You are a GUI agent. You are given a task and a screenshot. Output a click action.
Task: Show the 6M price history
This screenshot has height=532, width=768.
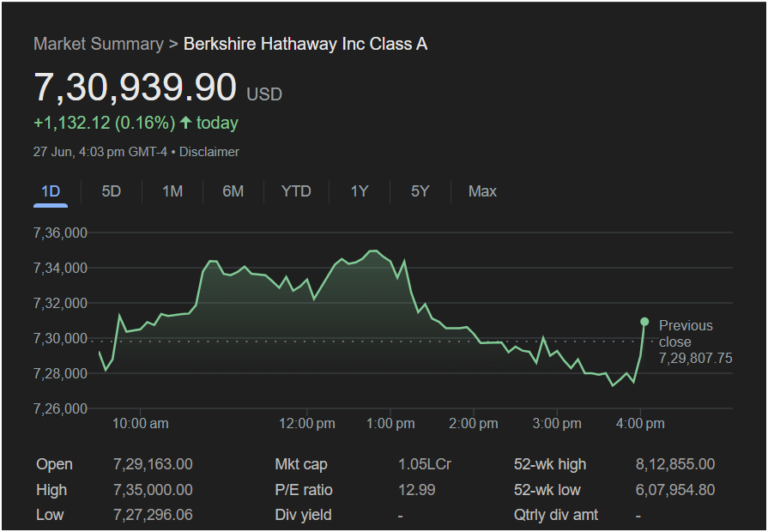233,191
